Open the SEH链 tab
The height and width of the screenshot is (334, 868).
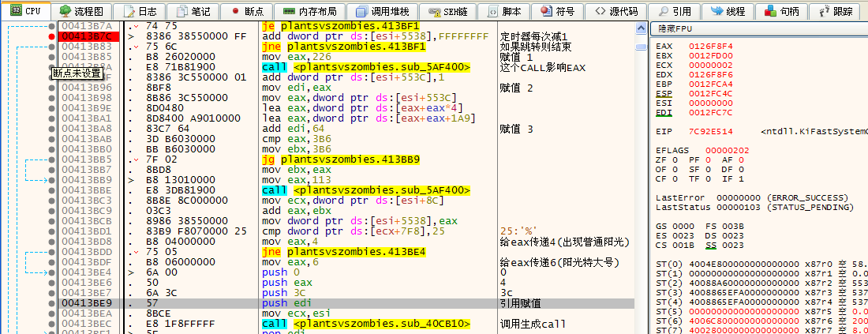pos(448,10)
